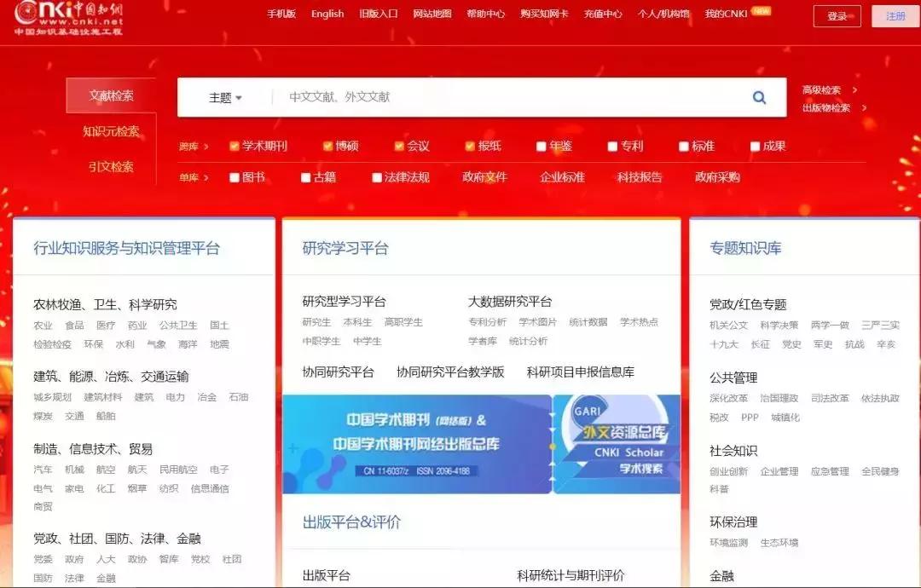Screen dimensions: 921x588
Task: Click the 登录 button
Action: 837,16
